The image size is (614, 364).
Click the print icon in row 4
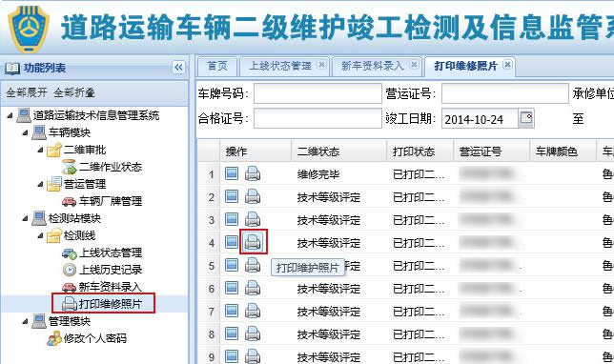253,242
